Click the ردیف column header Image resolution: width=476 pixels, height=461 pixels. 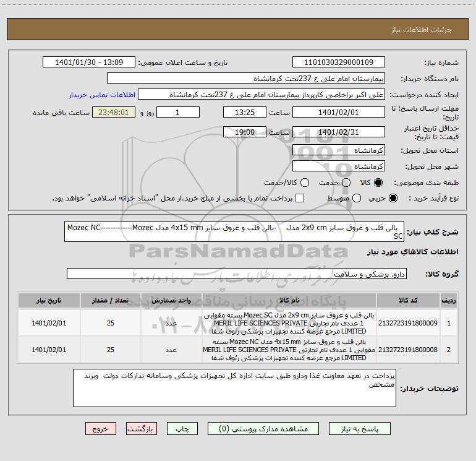point(449,301)
